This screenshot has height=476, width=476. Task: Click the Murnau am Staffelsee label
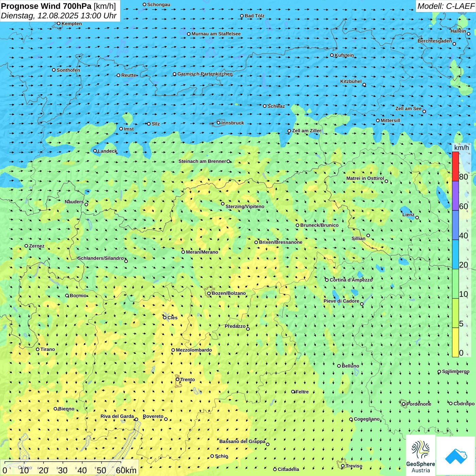(216, 34)
